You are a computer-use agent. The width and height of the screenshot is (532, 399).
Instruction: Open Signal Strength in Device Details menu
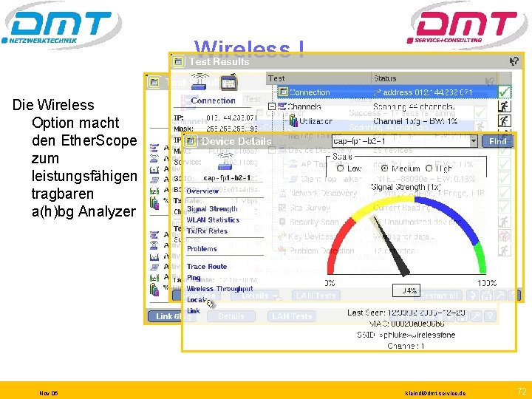point(212,209)
